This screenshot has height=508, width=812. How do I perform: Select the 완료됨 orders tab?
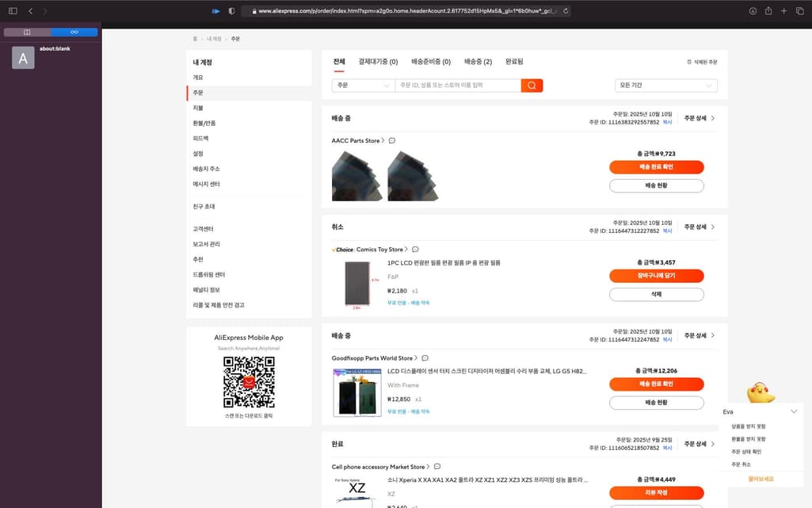pyautogui.click(x=514, y=62)
